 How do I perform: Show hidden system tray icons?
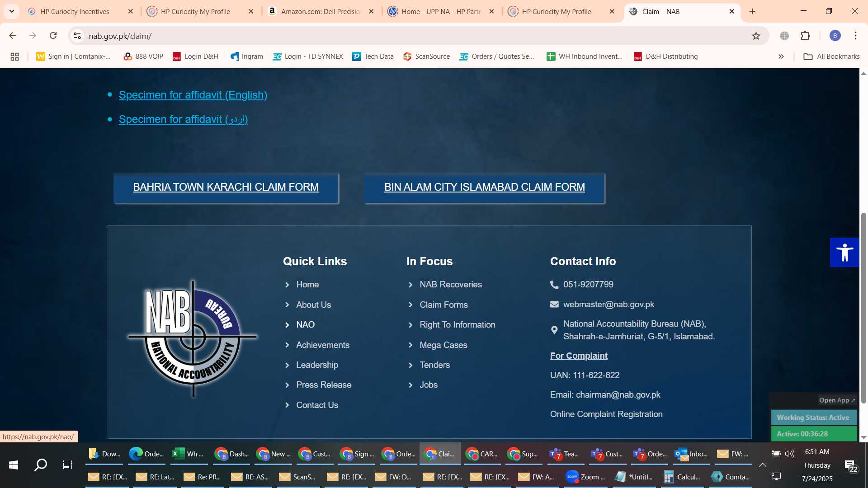click(762, 465)
